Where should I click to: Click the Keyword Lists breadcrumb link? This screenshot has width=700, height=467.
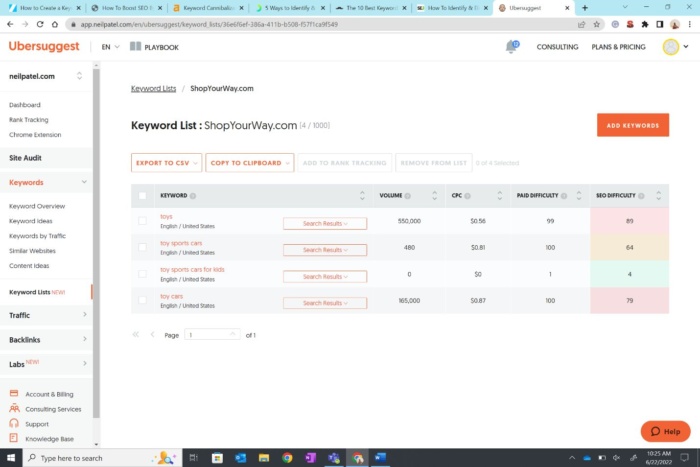pyautogui.click(x=154, y=88)
